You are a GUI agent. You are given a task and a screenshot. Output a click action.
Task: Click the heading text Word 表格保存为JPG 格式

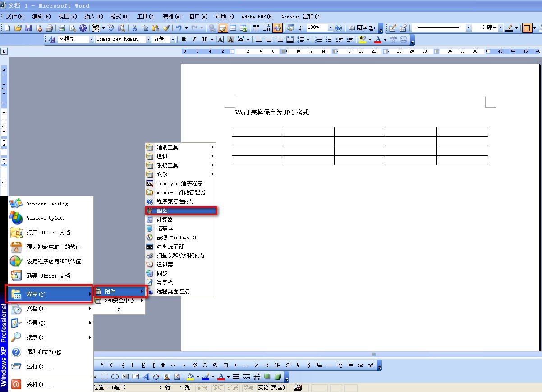tap(272, 113)
